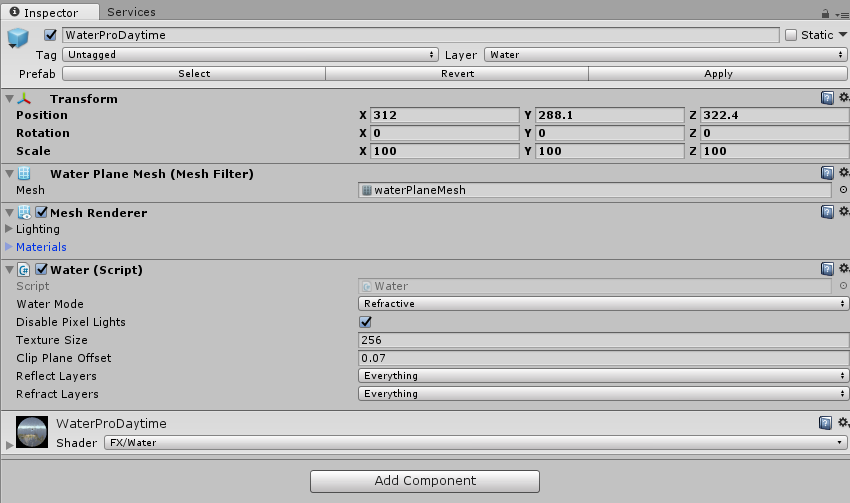This screenshot has height=503, width=850.
Task: Click the Prefab Select button
Action: 194,74
